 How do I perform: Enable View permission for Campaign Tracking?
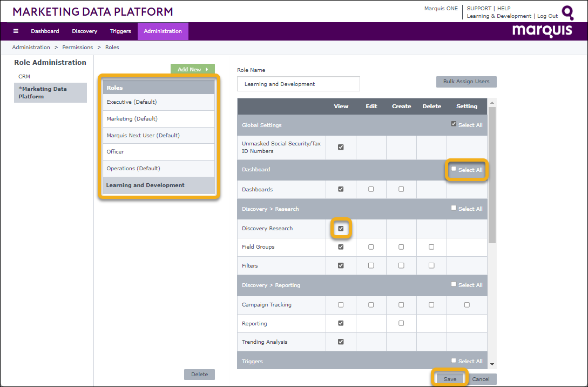[x=341, y=305]
